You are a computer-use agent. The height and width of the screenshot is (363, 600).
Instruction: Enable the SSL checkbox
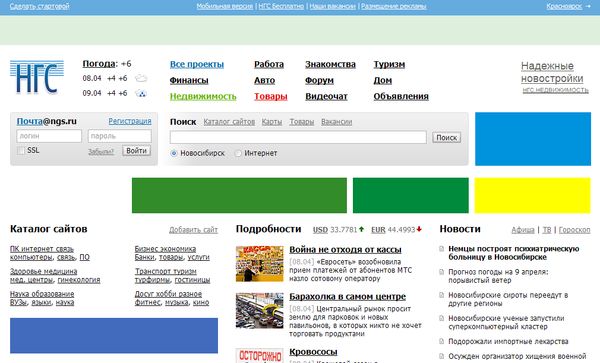21,151
